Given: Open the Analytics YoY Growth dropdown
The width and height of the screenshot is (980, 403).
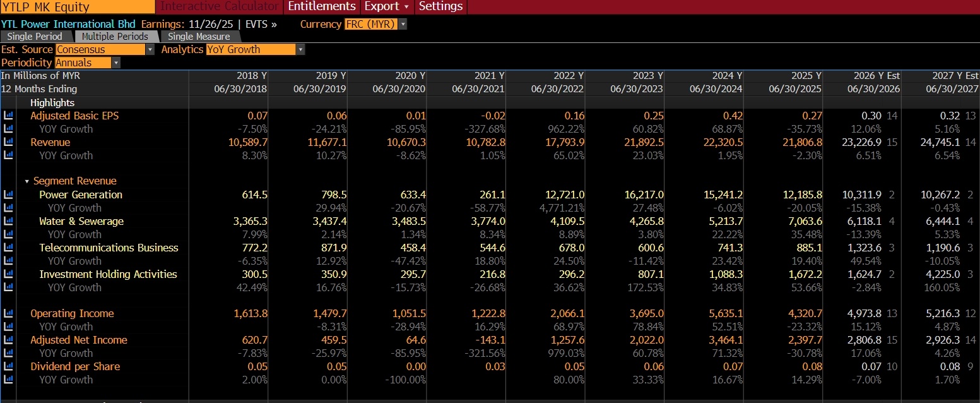Looking at the screenshot, I should tap(255, 49).
